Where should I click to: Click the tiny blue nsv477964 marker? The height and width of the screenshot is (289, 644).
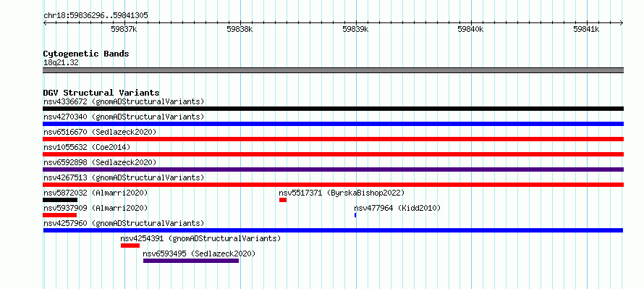(355, 215)
